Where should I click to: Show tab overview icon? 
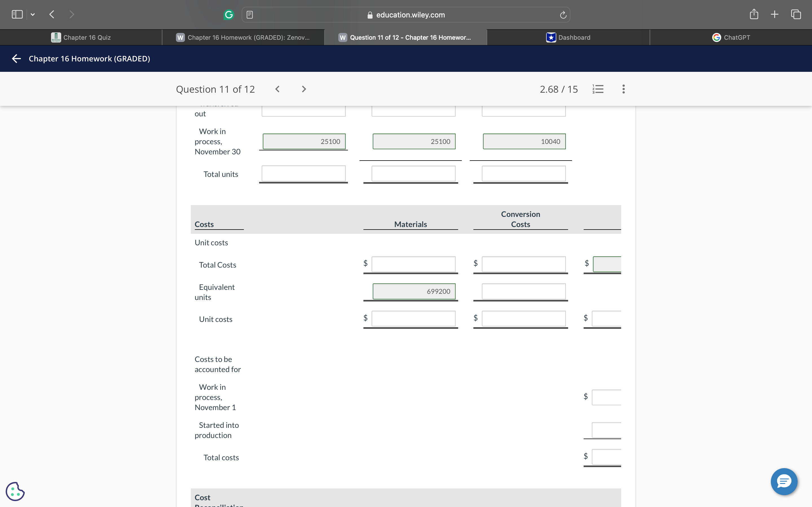click(796, 14)
